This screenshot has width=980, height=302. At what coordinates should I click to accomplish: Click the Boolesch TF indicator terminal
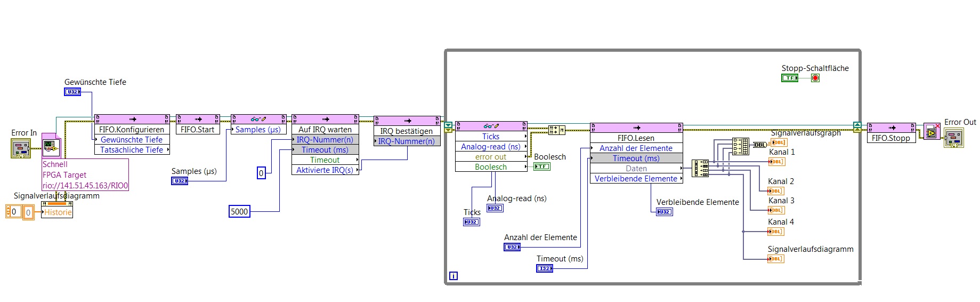(x=542, y=166)
